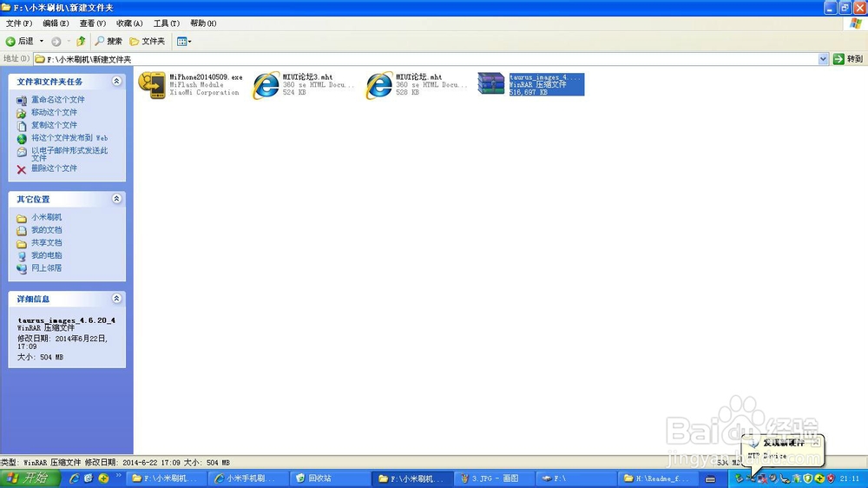
Task: Click Publish this file to Web link
Action: (x=69, y=138)
